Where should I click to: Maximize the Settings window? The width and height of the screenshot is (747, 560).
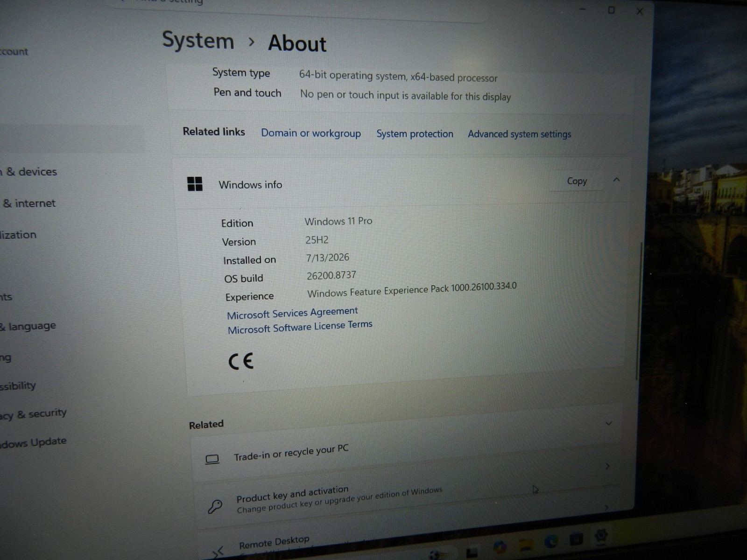611,10
